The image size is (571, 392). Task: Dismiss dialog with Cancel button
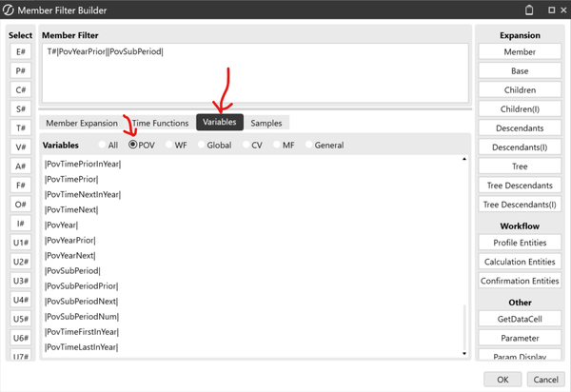click(546, 380)
